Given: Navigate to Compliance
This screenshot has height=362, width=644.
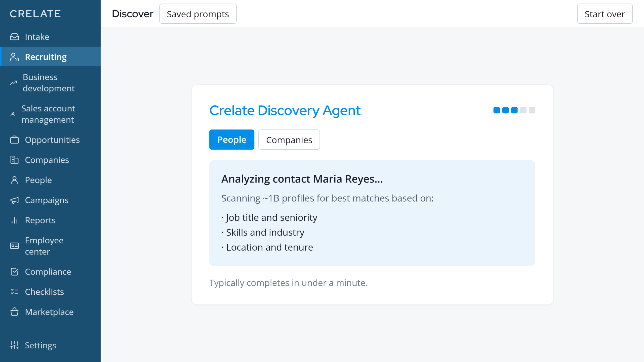Looking at the screenshot, I should click(50, 272).
